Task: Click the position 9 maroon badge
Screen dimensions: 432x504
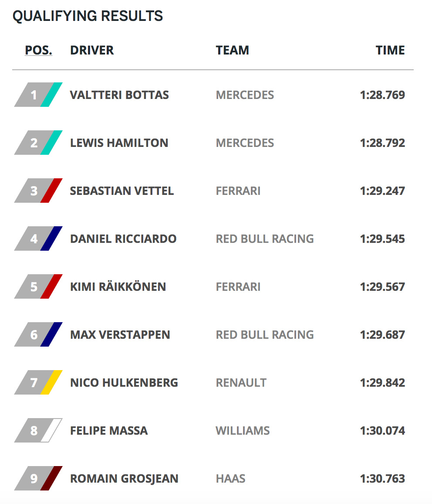Action: pyautogui.click(x=38, y=478)
